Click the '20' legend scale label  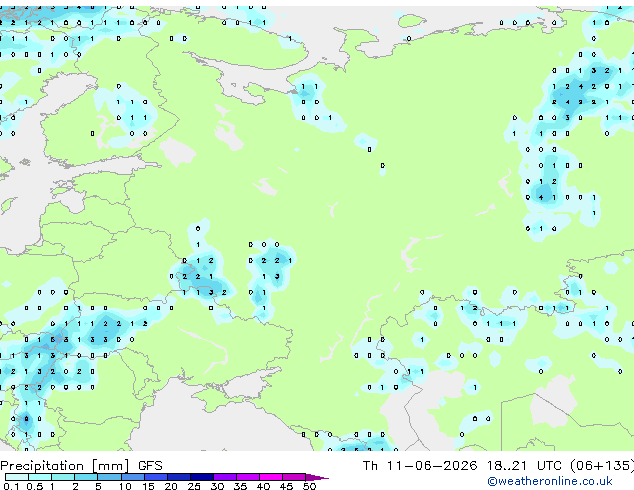[x=171, y=486]
